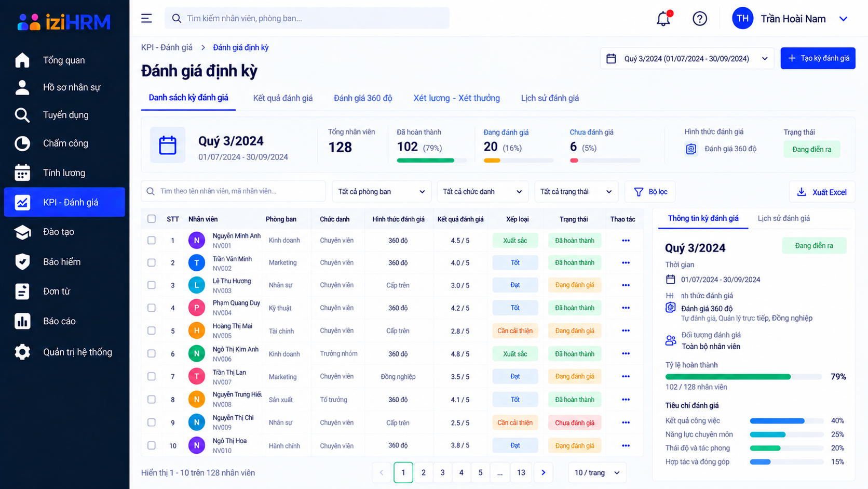Open the 10 / trang page size dropdown
This screenshot has height=489, width=868.
598,472
